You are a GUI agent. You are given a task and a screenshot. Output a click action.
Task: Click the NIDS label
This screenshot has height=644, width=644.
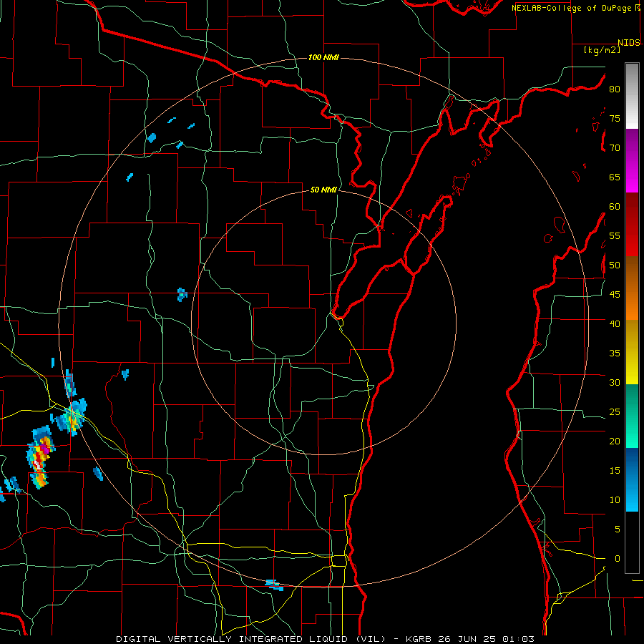[x=628, y=43]
